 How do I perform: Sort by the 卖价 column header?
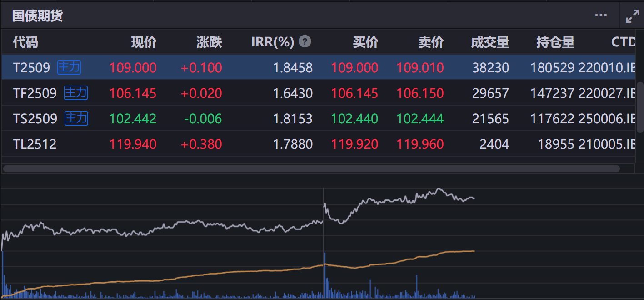pyautogui.click(x=431, y=42)
